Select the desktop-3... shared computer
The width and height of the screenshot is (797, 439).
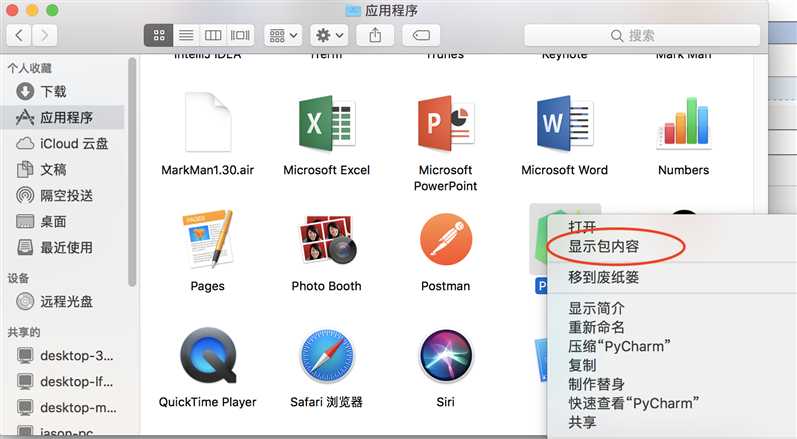click(63, 355)
